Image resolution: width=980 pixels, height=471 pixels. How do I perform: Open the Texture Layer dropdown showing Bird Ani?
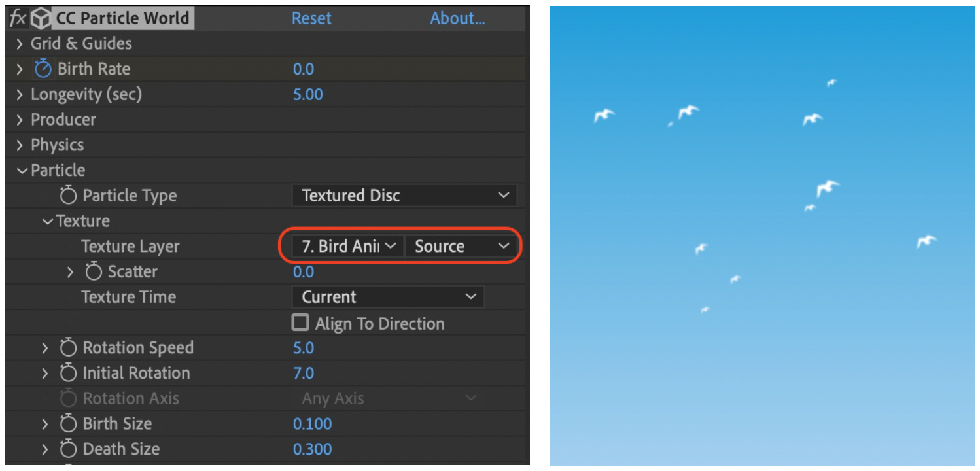coord(342,246)
